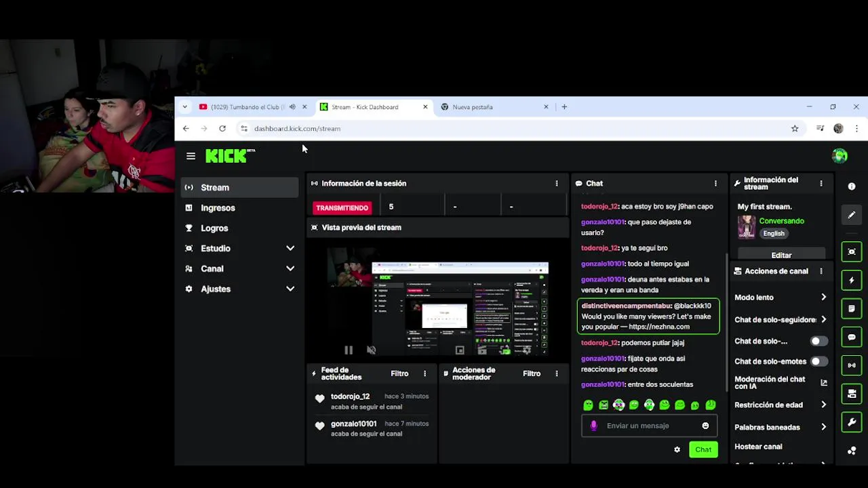The image size is (868, 488).
Task: Open the Chat de solo-seguidores submenu arrow
Action: click(x=823, y=319)
